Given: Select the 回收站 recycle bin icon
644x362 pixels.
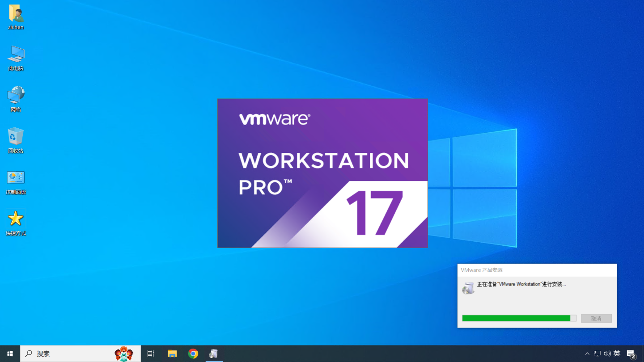Looking at the screenshot, I should [16, 140].
